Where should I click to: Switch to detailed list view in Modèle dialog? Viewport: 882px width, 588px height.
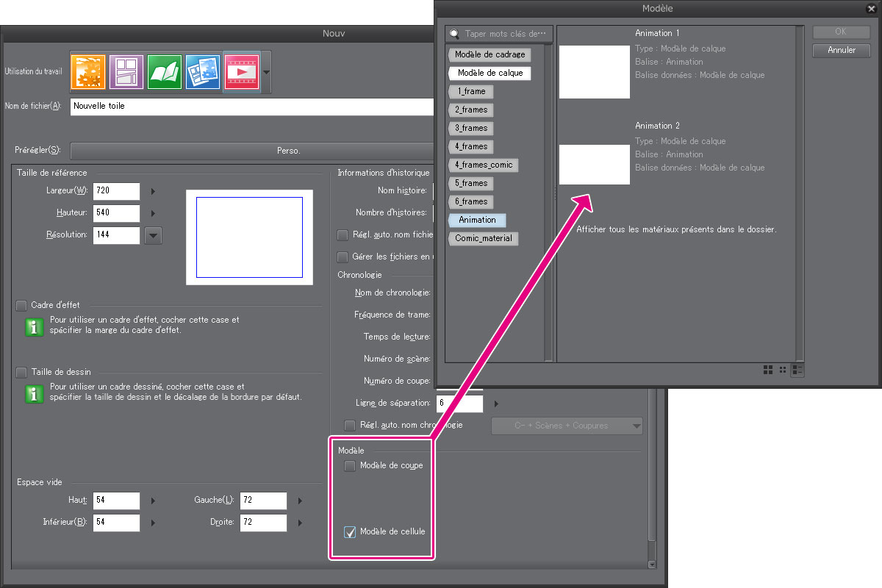[797, 370]
